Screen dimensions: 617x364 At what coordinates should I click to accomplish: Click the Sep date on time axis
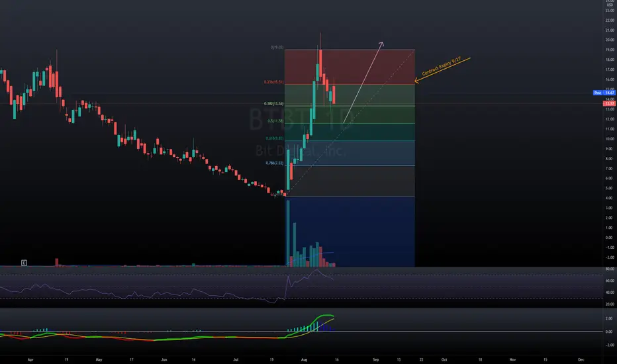[x=376, y=359]
